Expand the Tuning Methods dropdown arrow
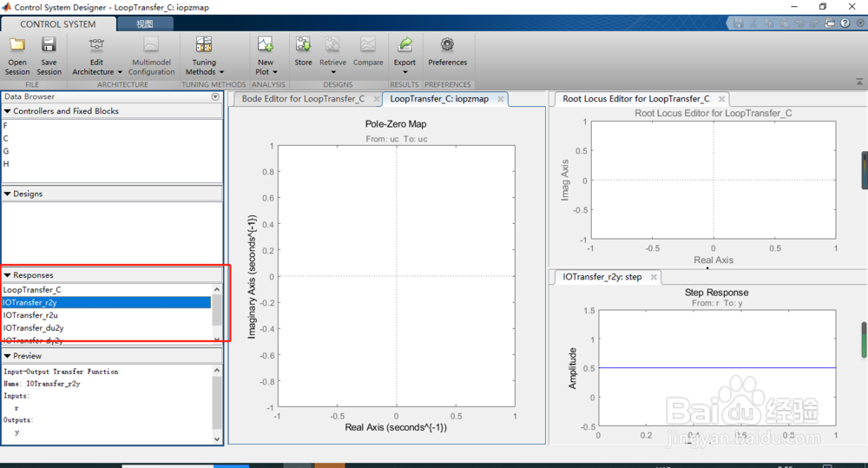The width and height of the screenshot is (868, 468). click(221, 72)
